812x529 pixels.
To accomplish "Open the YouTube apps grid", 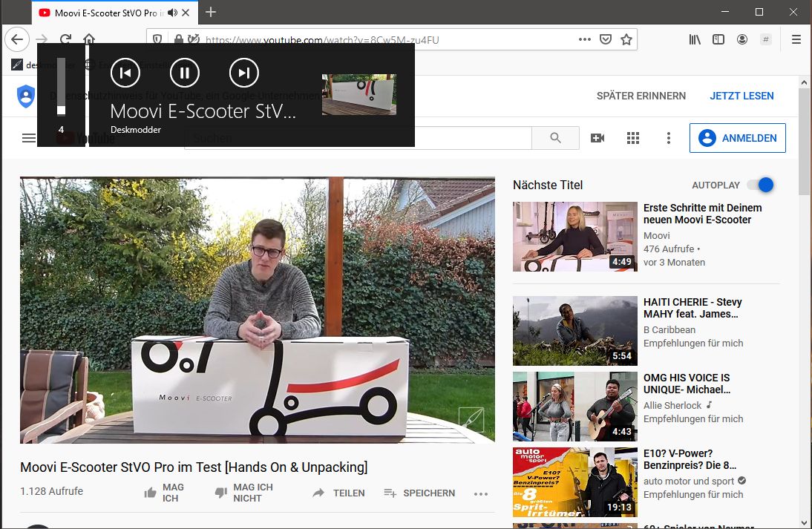I will pos(633,138).
